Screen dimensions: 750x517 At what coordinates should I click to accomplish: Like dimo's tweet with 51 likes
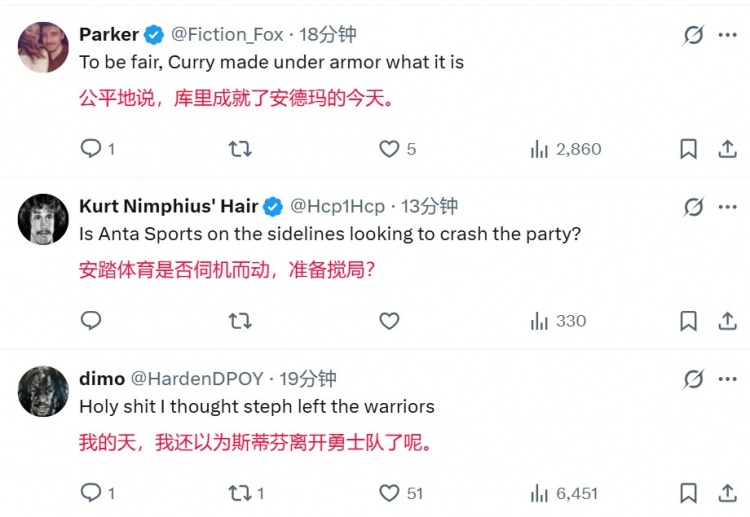tap(389, 493)
